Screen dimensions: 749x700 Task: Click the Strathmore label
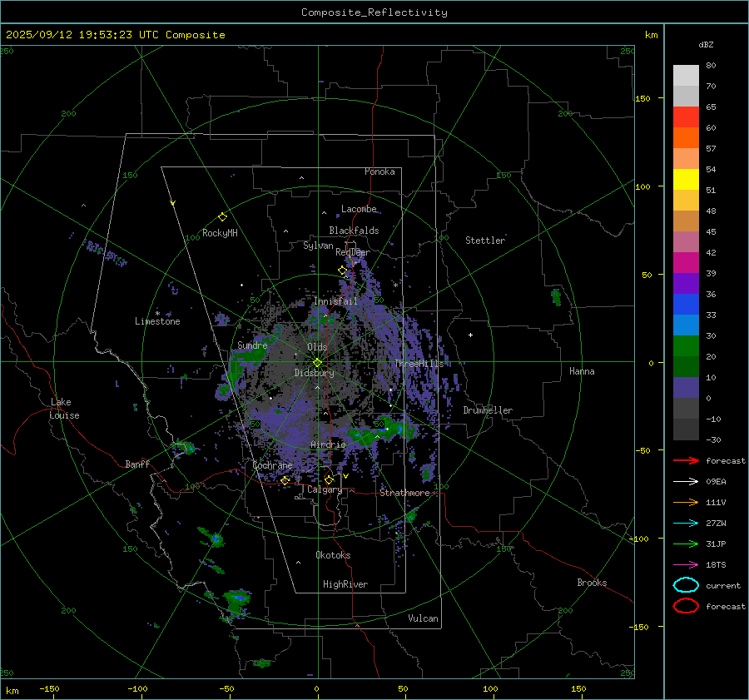(x=404, y=493)
